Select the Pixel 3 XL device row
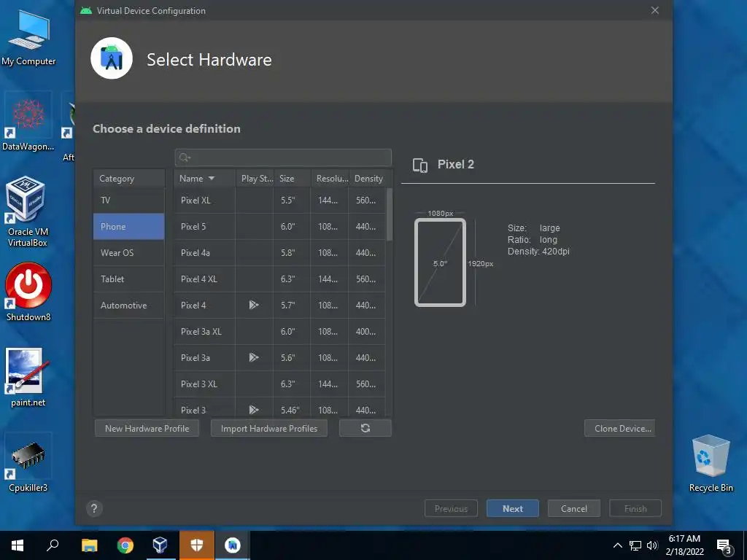This screenshot has width=747, height=560. click(x=279, y=384)
